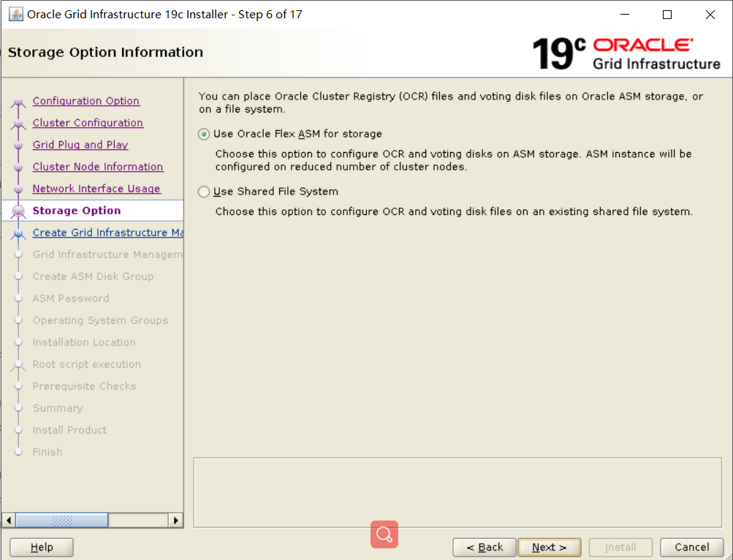Click the Cluster Configuration step bullet icon
The width and height of the screenshot is (733, 560).
18,124
